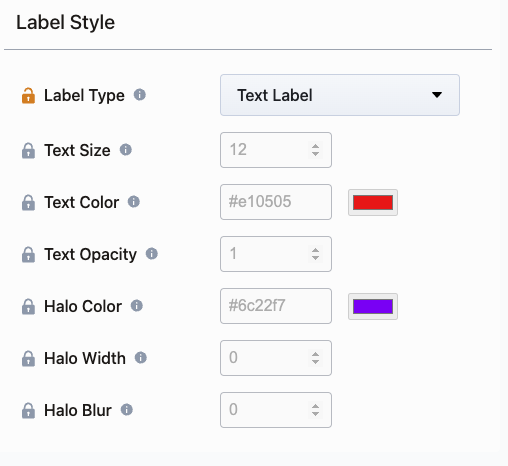Toggle the orange lock for Label Type
The image size is (508, 466).
tap(28, 96)
